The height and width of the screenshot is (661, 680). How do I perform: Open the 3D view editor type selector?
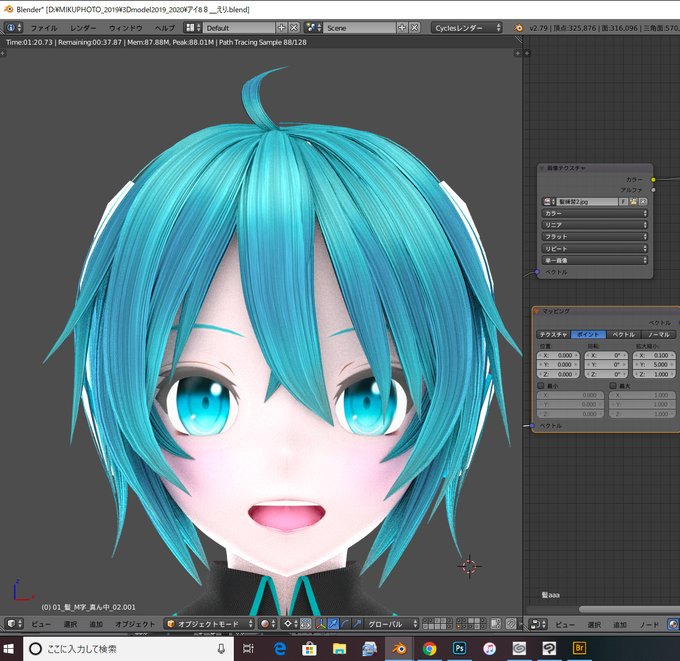click(14, 624)
